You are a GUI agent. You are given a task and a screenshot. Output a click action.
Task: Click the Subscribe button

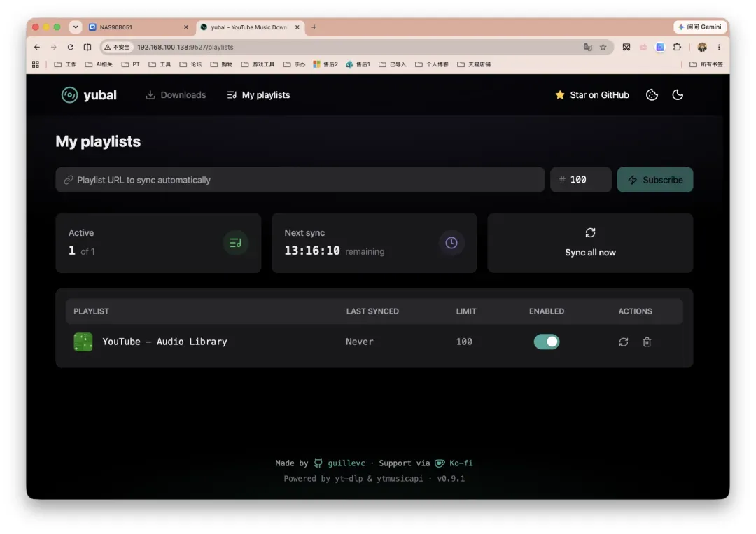point(654,180)
